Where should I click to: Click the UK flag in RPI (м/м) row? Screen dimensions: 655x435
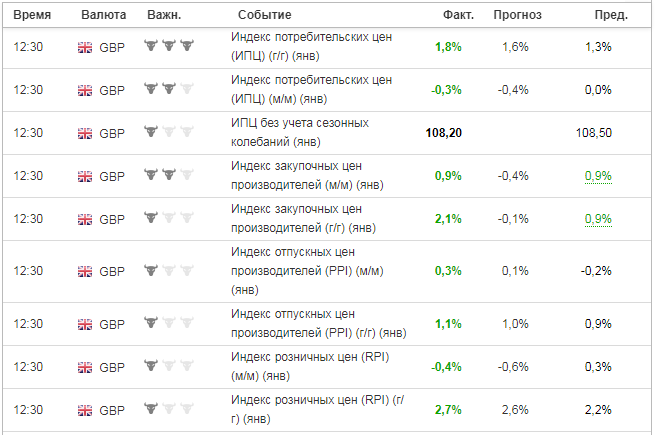tap(85, 367)
